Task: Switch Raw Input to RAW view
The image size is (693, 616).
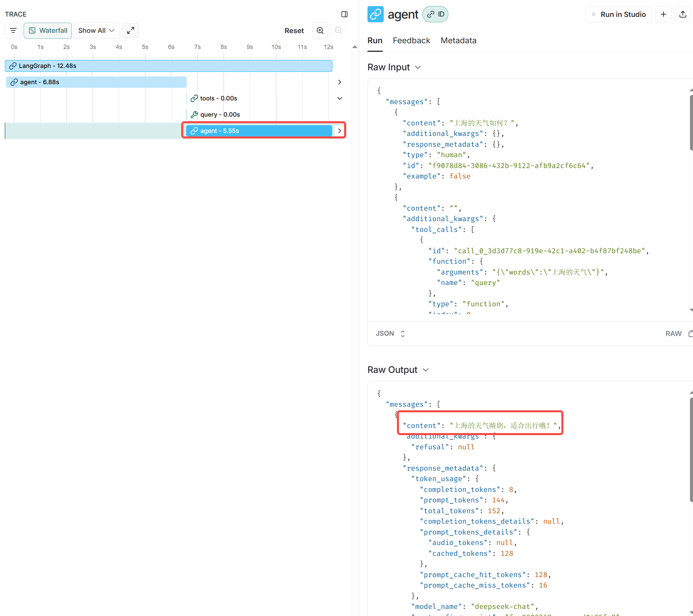Action: click(673, 333)
